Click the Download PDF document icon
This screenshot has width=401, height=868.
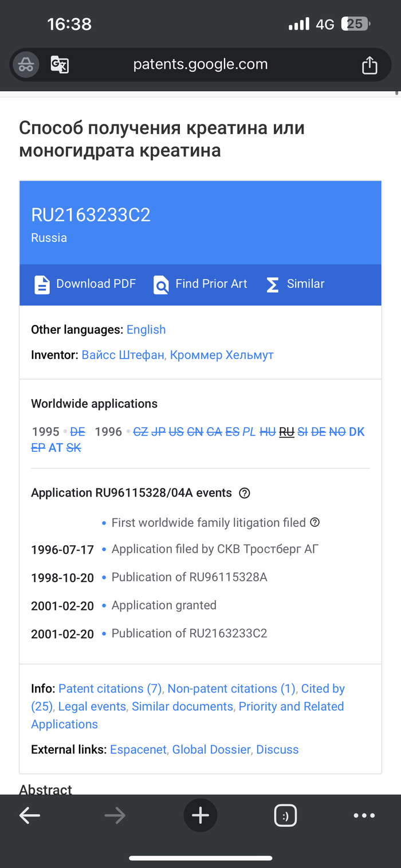(42, 284)
